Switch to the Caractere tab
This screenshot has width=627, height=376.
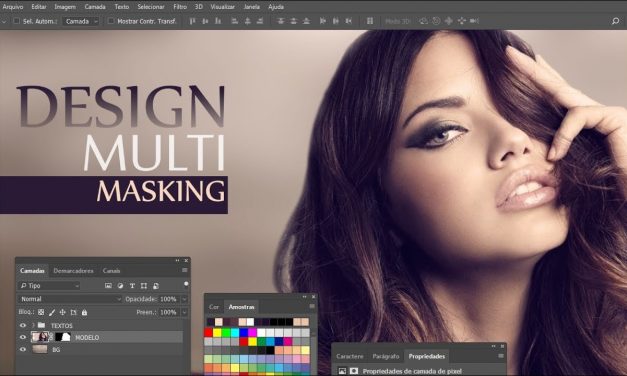350,356
